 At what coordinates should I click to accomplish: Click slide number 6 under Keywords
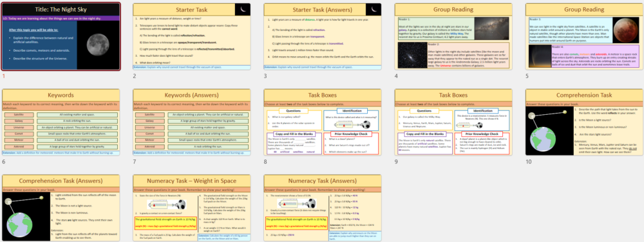coord(4,162)
